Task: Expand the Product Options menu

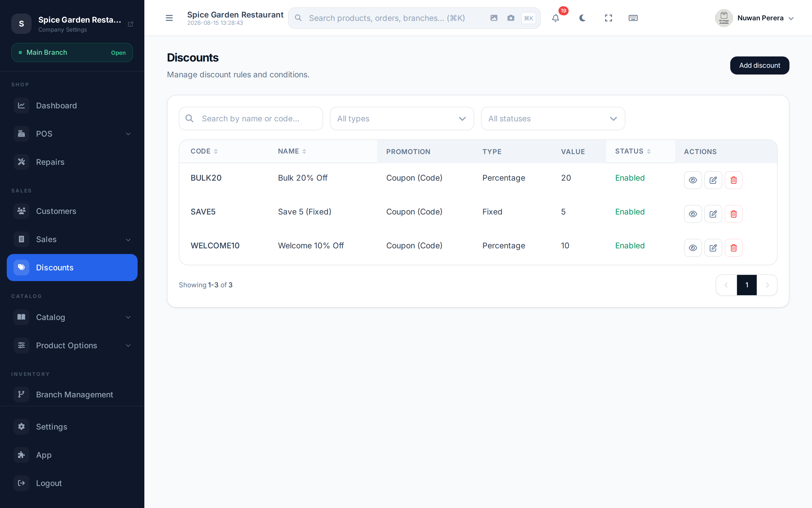Action: [x=72, y=345]
